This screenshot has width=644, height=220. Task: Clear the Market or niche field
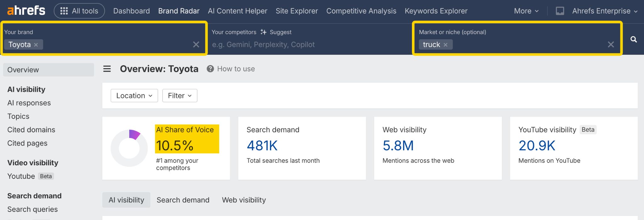tap(611, 45)
